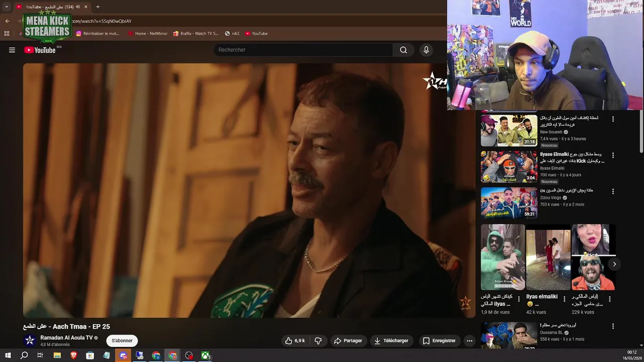
Task: Open Windows taskbar search
Action: tap(24, 355)
